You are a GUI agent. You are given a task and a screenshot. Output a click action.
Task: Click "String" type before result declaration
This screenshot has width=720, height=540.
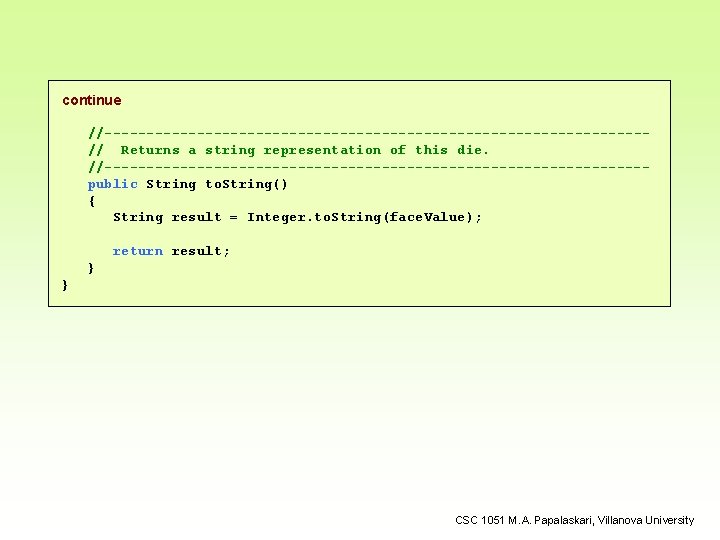point(138,217)
